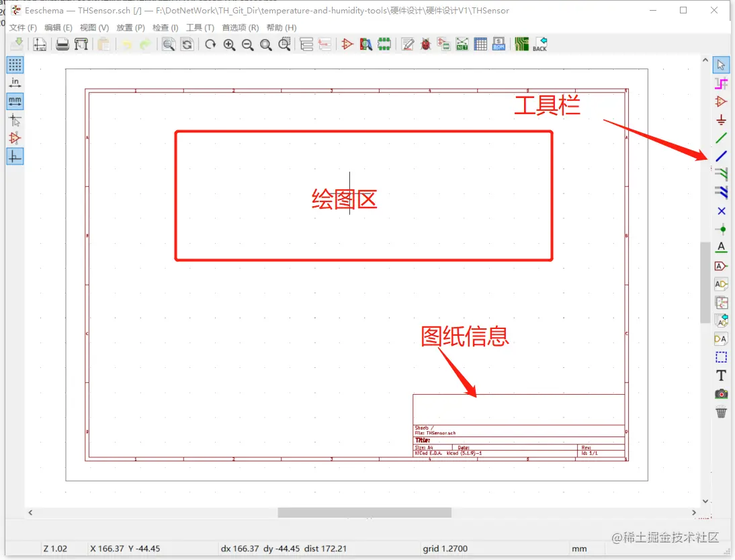
Task: Open the Edit symbol fields table
Action: 480,44
